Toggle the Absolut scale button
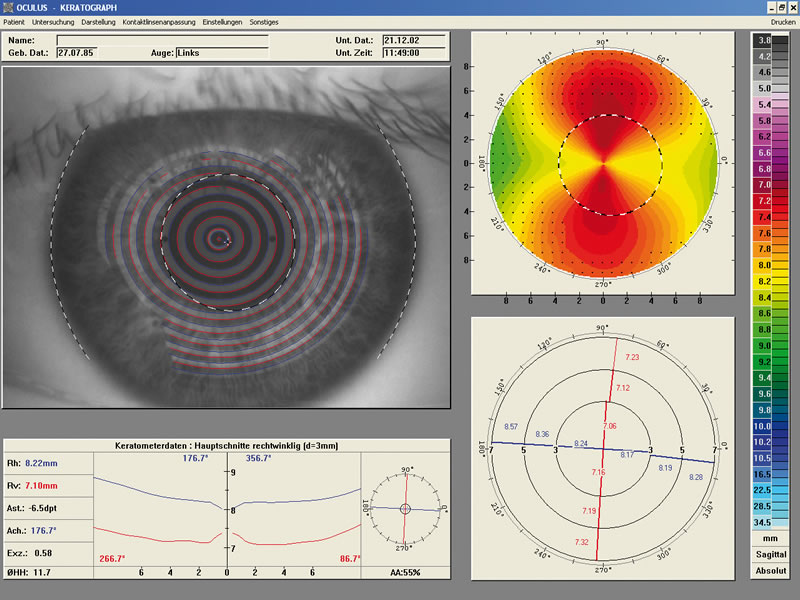 click(770, 570)
